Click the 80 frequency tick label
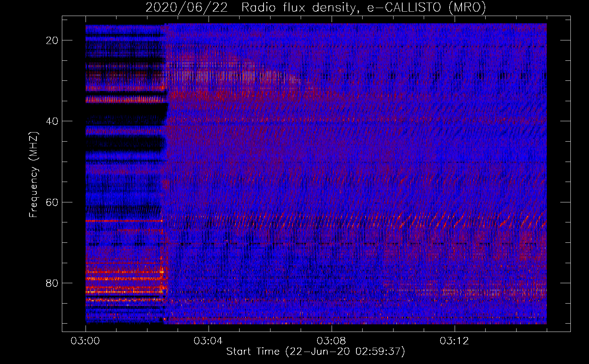This screenshot has height=364, width=589. pyautogui.click(x=52, y=283)
